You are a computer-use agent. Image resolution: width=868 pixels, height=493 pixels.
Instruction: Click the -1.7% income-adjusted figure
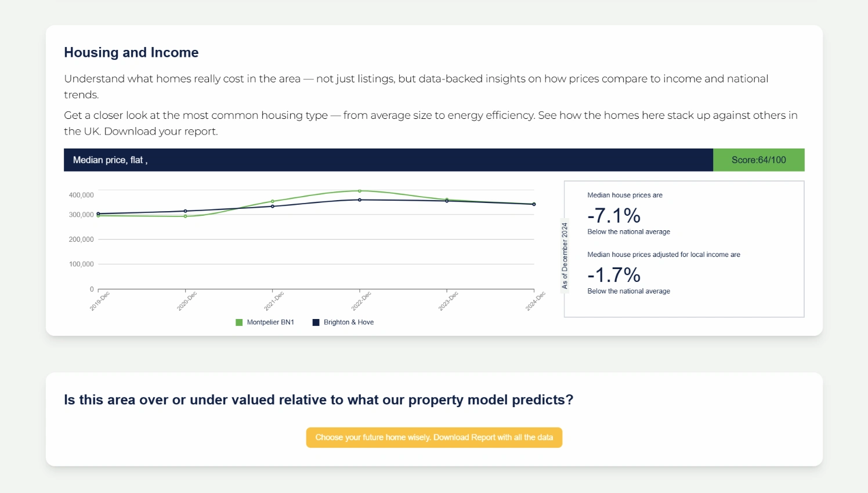click(x=614, y=275)
